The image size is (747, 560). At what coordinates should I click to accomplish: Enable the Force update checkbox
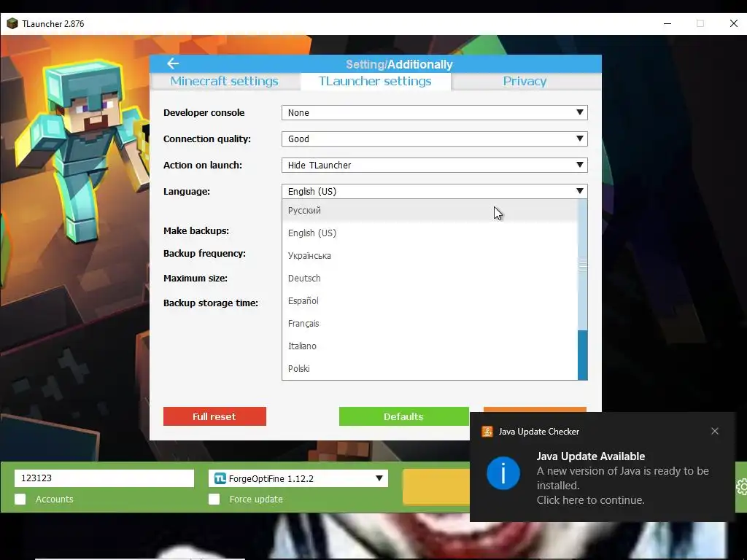pyautogui.click(x=214, y=499)
